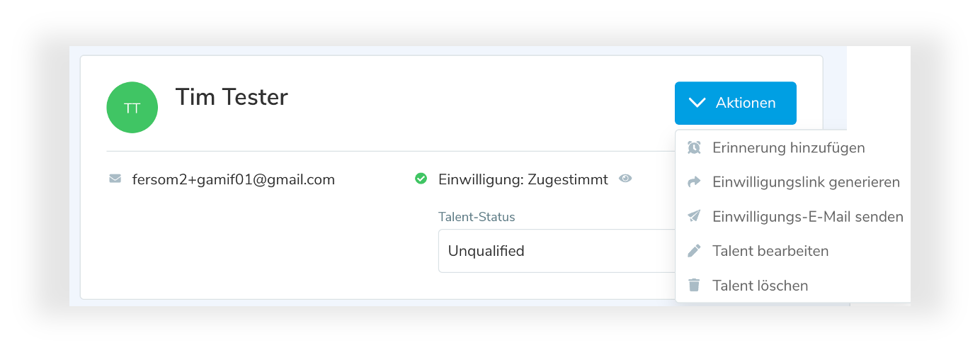Click the alarm clock reminder icon
This screenshot has height=353, width=980.
(x=694, y=147)
